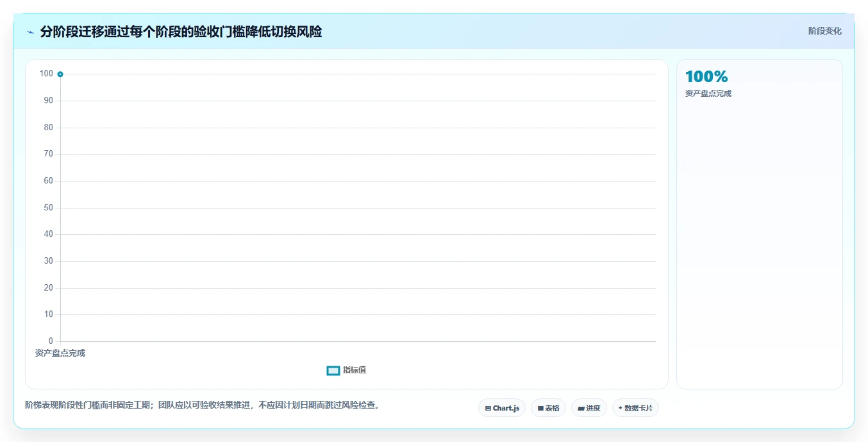Click the lightning icon beside the title
Viewport: 868px width, 442px height.
(x=30, y=32)
